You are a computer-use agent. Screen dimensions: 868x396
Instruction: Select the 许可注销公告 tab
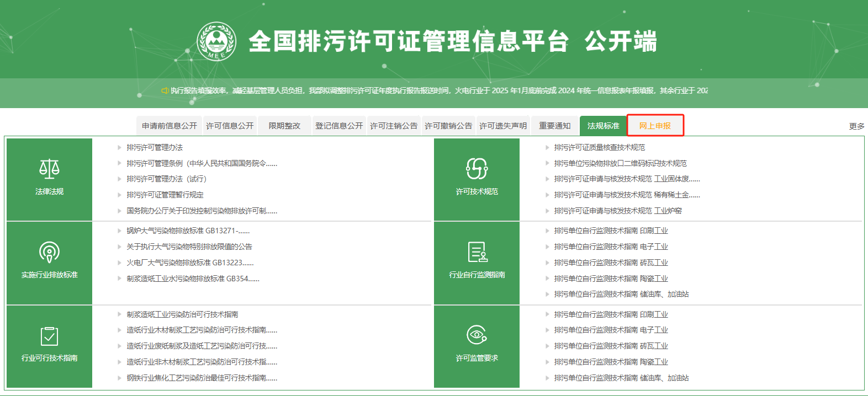coord(394,126)
